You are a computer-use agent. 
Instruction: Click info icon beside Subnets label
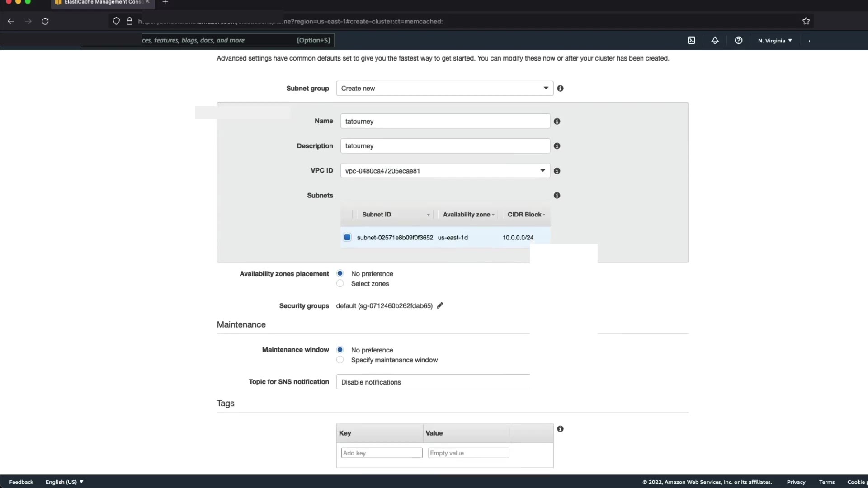pos(557,195)
